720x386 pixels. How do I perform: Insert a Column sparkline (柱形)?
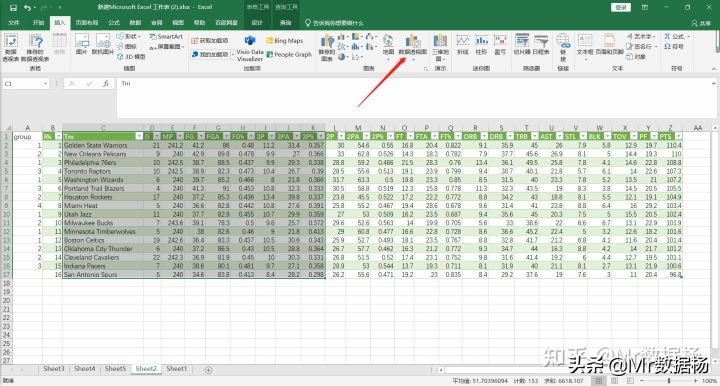pos(481,45)
